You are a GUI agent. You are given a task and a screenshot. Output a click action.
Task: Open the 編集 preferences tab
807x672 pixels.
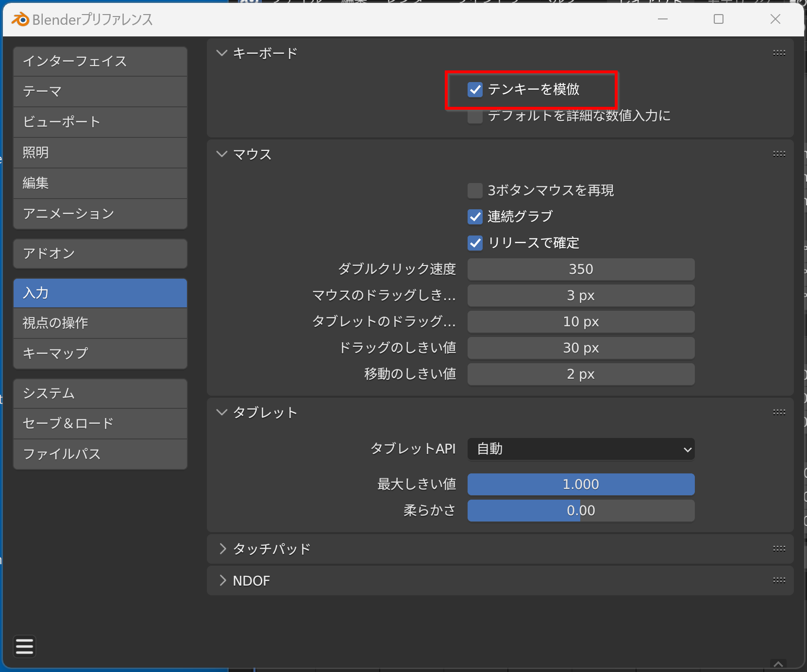tap(101, 184)
